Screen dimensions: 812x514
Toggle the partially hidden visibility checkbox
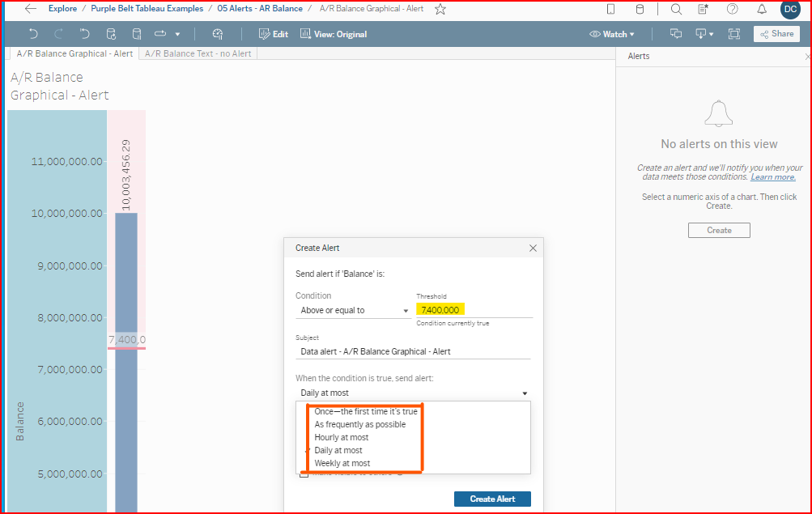(304, 475)
